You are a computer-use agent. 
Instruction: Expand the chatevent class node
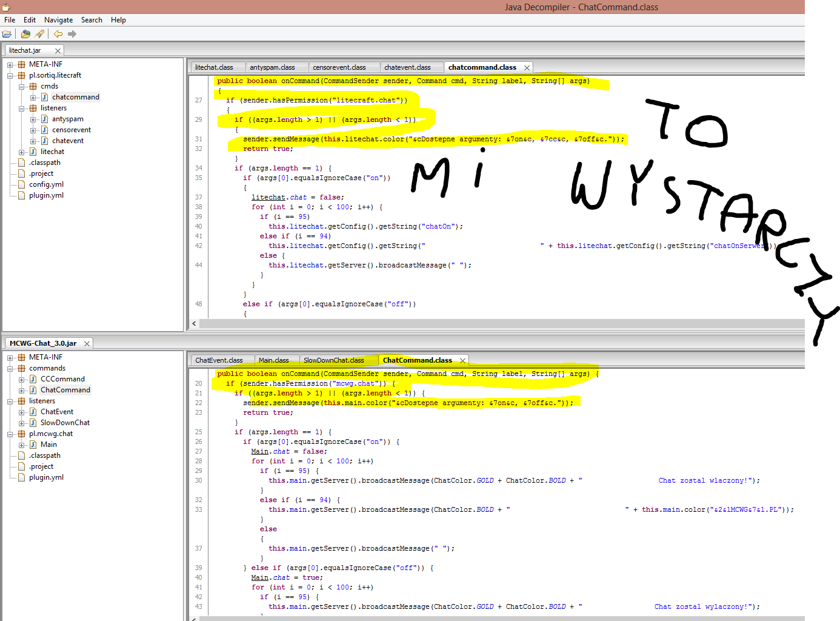[x=33, y=141]
